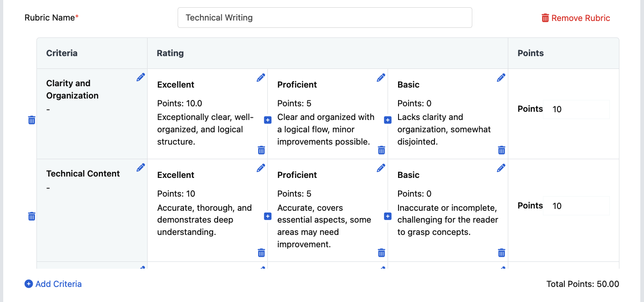Add rating between Excellent and Proficient in Clarity row
The height and width of the screenshot is (302, 644).
pos(268,120)
